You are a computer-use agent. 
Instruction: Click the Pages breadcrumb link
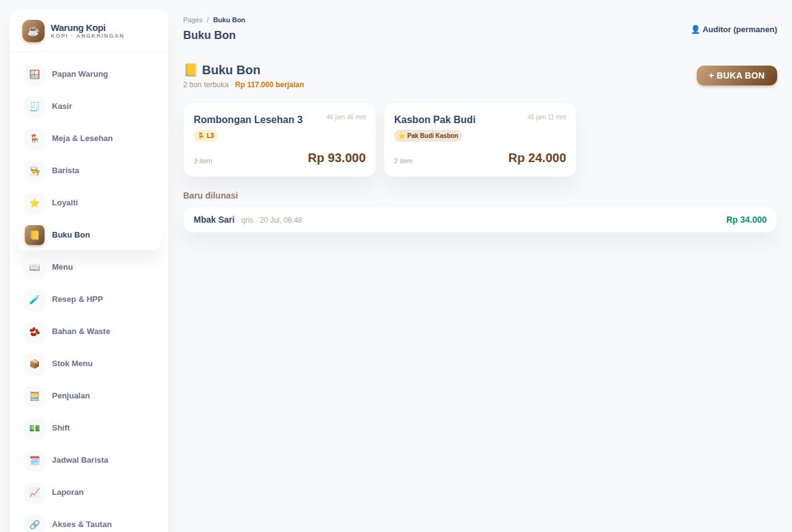[x=192, y=20]
